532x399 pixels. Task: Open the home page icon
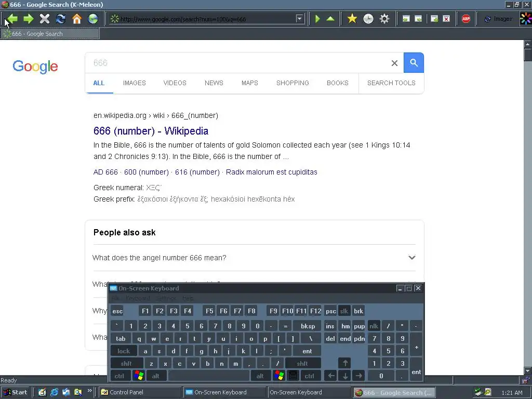point(77,19)
